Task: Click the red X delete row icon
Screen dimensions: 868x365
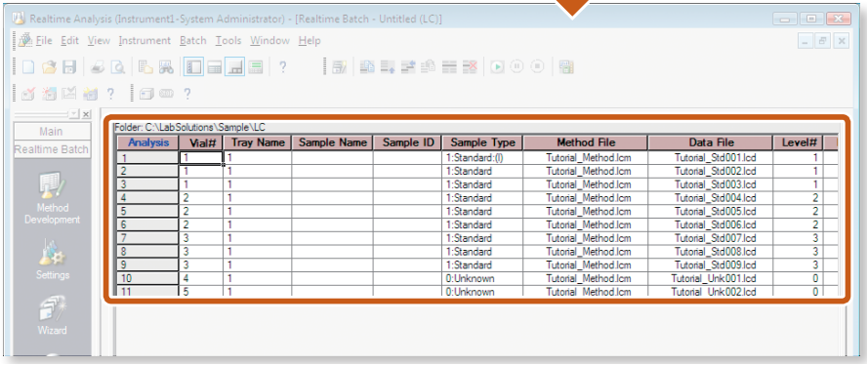Action: 470,67
